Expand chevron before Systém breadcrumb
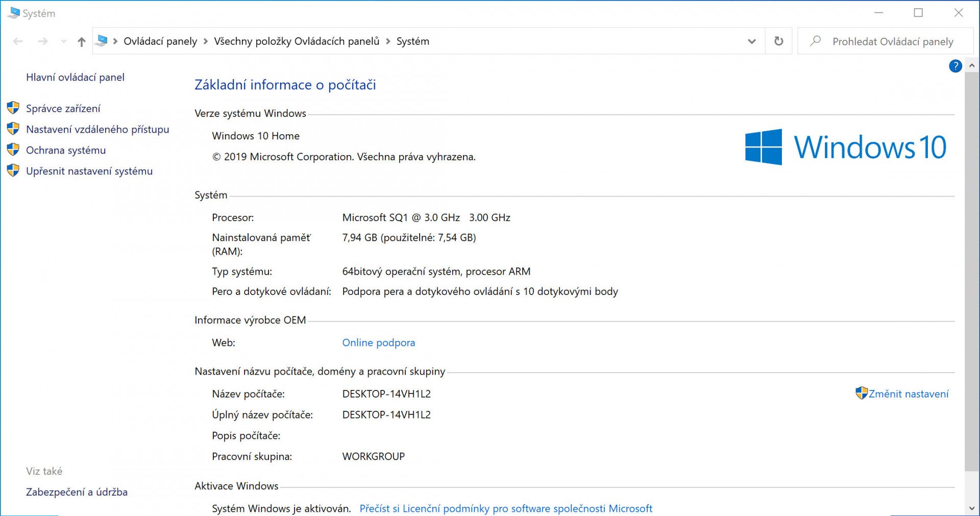This screenshot has width=980, height=516. click(x=388, y=41)
